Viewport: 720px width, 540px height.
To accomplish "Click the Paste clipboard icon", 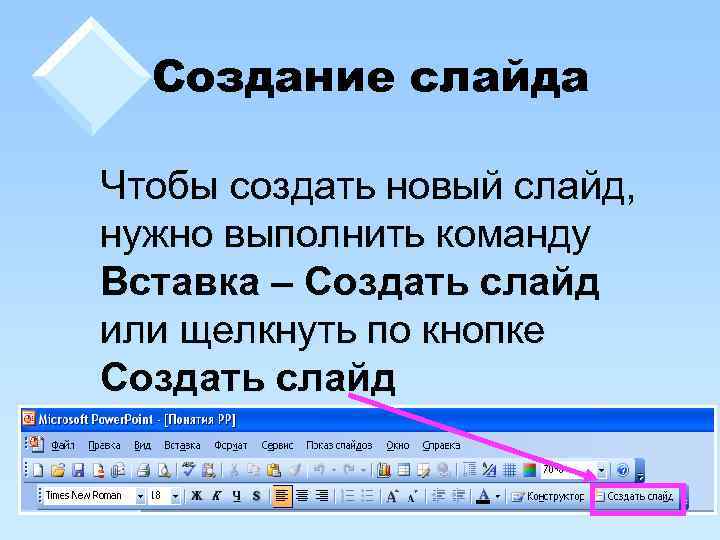I will [x=274, y=470].
